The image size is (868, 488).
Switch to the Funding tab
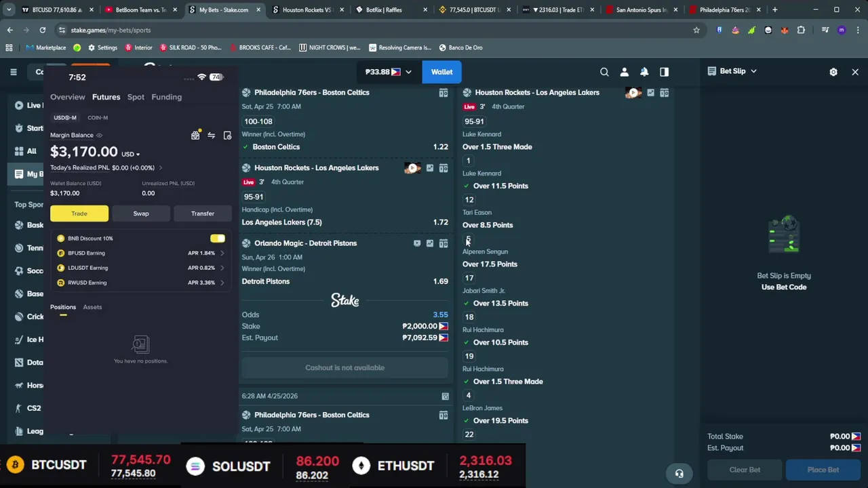point(166,97)
